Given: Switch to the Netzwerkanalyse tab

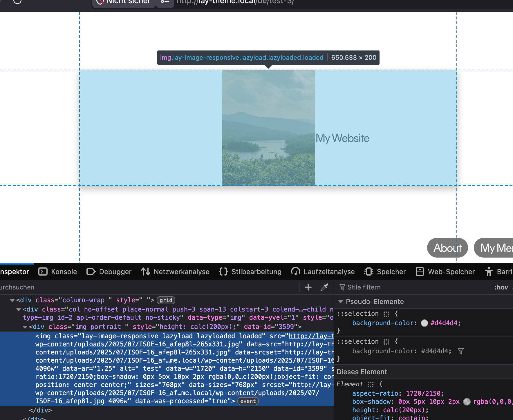Looking at the screenshot, I should coord(175,272).
